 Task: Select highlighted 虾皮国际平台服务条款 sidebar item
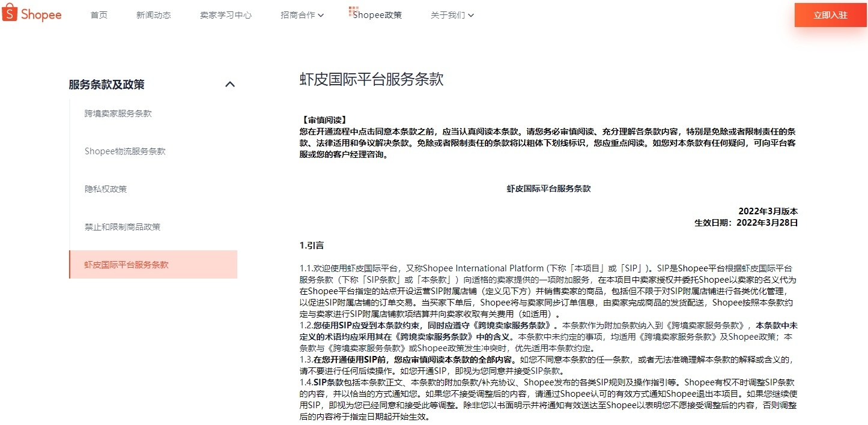coord(127,265)
